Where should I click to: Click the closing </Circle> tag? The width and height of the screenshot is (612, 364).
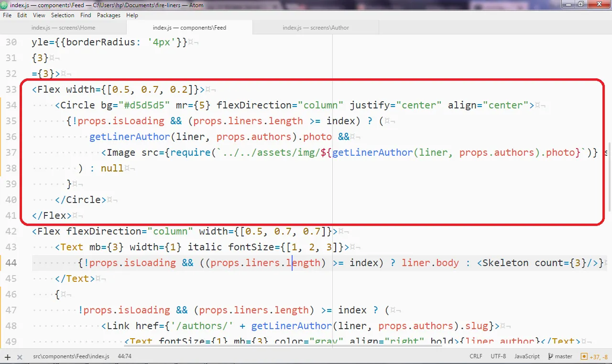80,200
